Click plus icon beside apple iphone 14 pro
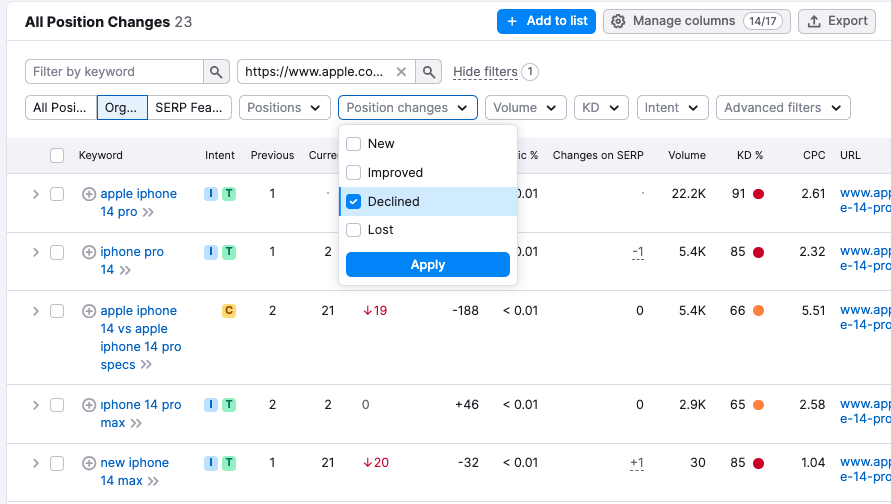The image size is (891, 504). [89, 194]
